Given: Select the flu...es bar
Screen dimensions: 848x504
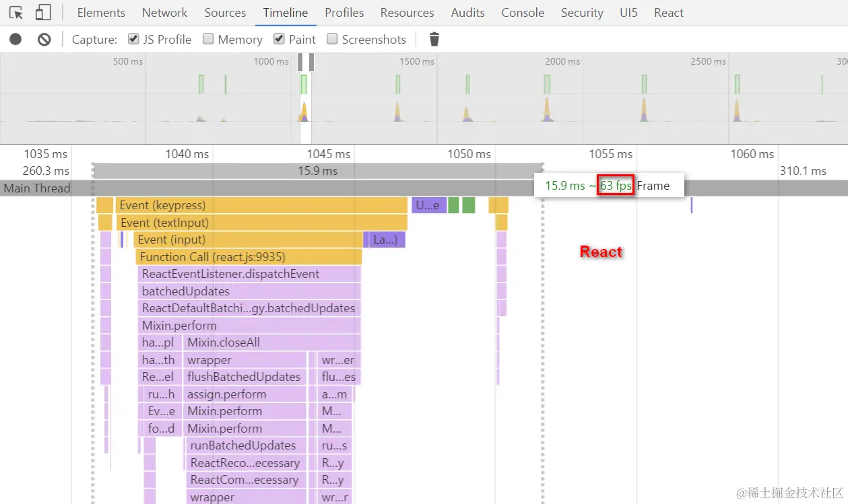Looking at the screenshot, I should point(339,377).
